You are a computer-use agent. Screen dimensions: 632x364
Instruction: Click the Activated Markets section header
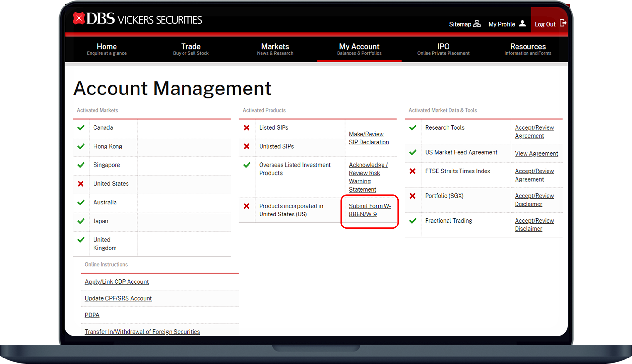pos(97,110)
